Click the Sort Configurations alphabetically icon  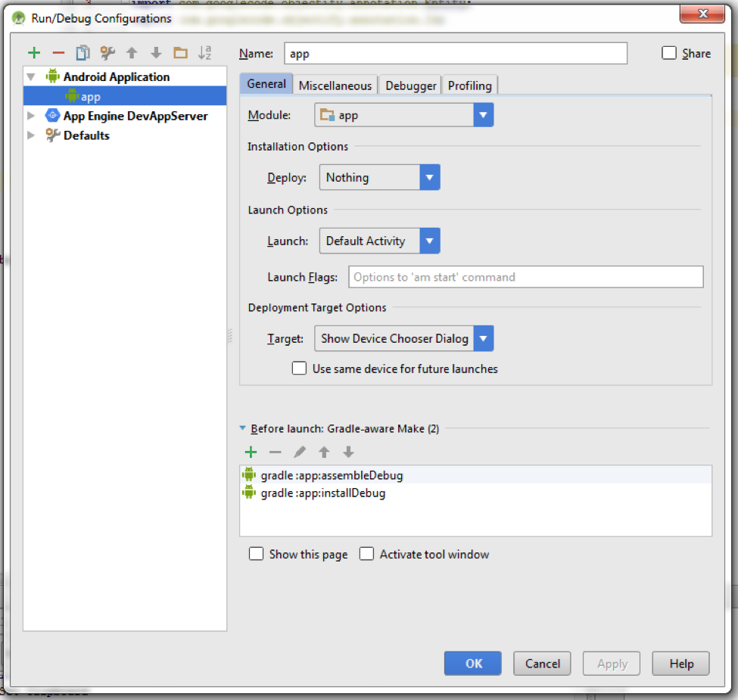click(x=204, y=53)
